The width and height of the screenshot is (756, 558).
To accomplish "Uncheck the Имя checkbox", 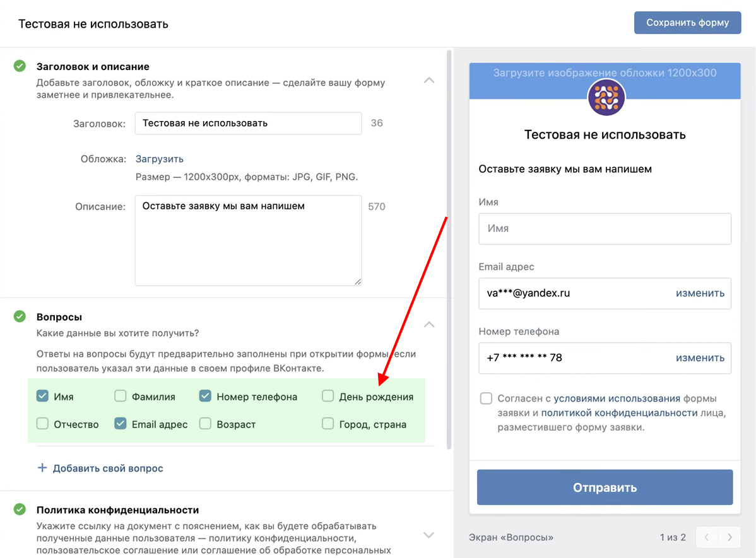I will 42,396.
